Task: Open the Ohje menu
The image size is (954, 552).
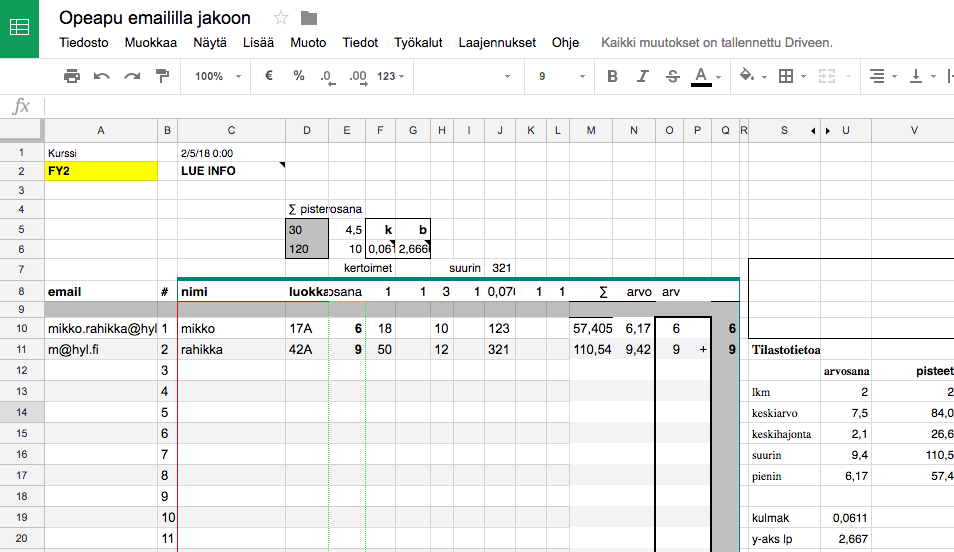Action: (565, 43)
